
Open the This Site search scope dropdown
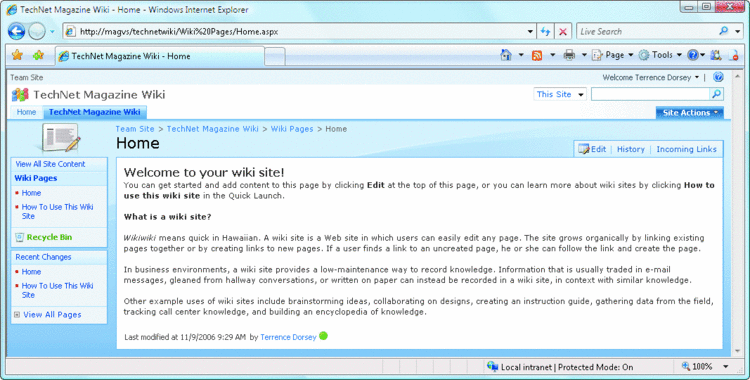(x=560, y=94)
